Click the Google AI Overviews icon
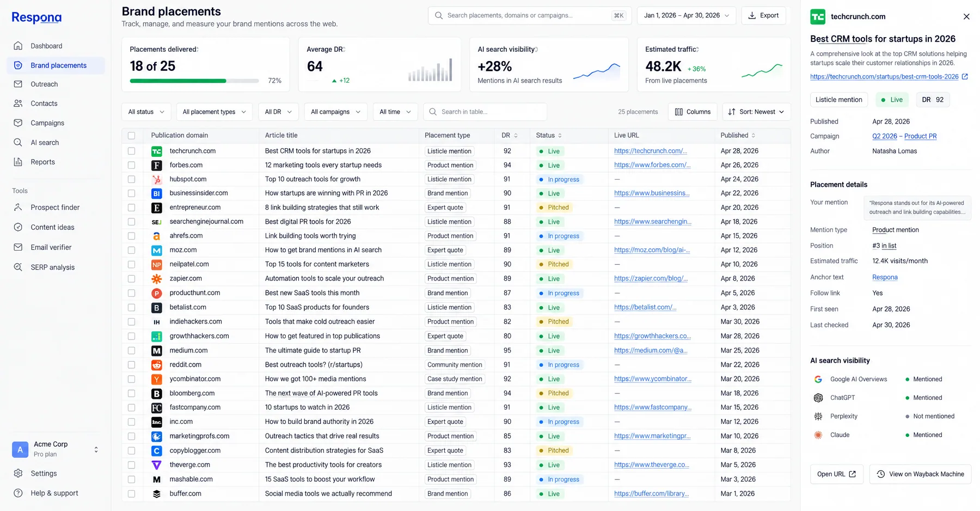Image resolution: width=980 pixels, height=511 pixels. tap(818, 379)
